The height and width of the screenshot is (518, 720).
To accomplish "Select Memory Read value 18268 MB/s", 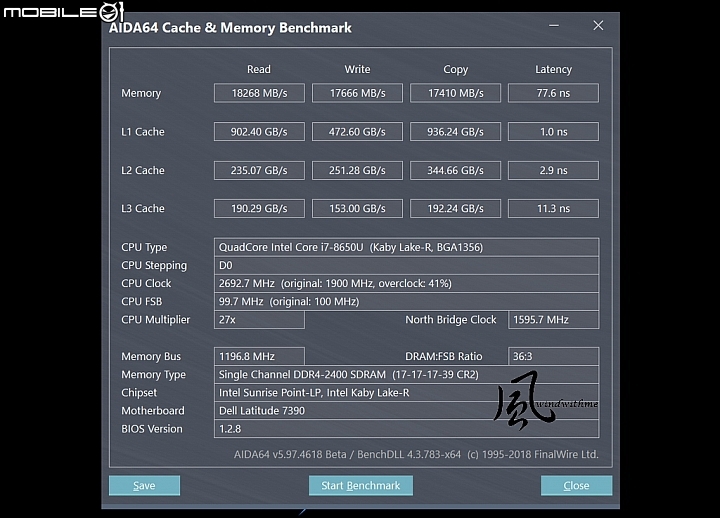I will pyautogui.click(x=259, y=93).
